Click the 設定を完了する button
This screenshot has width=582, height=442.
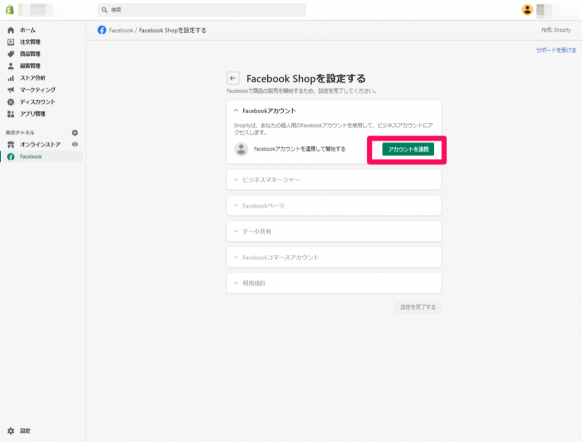pyautogui.click(x=418, y=307)
